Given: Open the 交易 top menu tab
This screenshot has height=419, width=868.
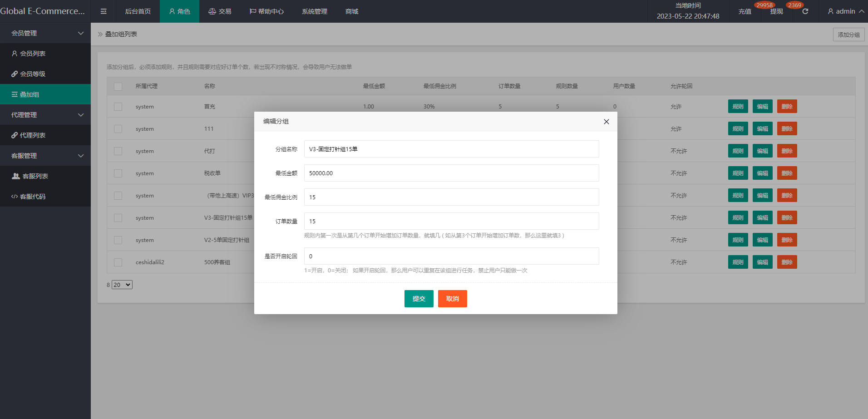Looking at the screenshot, I should pos(220,11).
